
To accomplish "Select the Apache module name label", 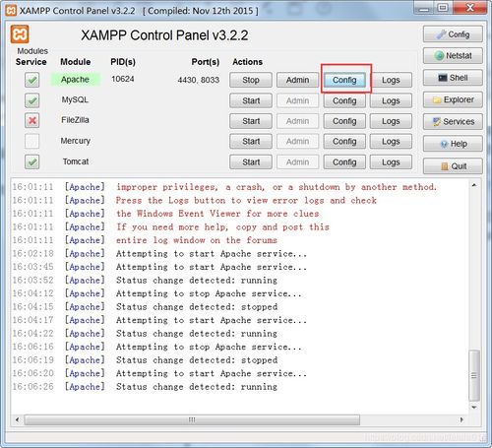I will [x=75, y=80].
